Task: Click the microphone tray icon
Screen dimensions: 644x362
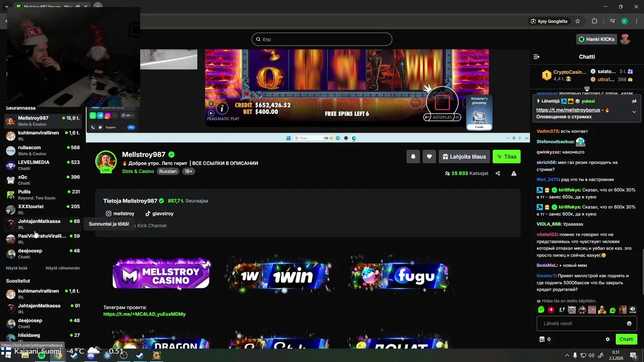Action: pyautogui.click(x=575, y=355)
